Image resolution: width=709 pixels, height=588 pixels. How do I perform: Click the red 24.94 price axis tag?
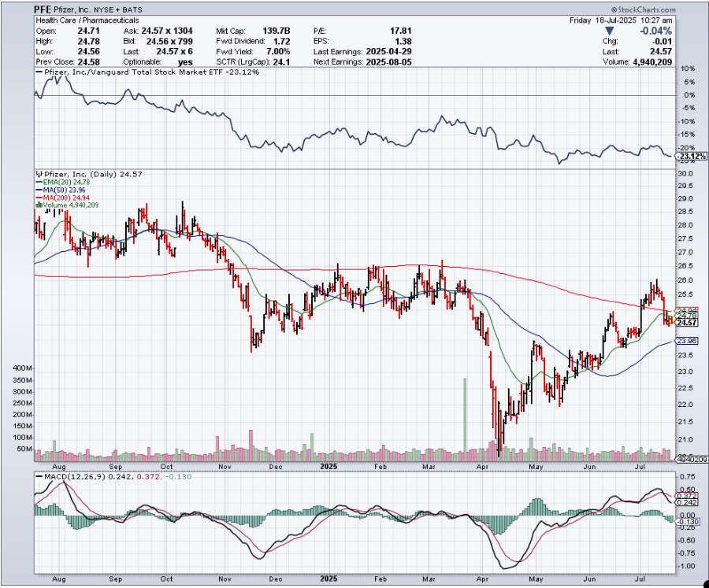687,311
